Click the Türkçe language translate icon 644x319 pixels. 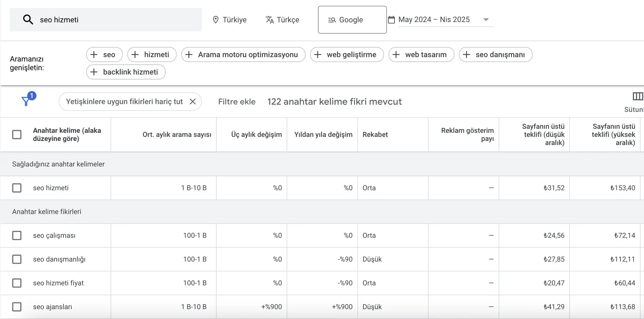[x=270, y=20]
